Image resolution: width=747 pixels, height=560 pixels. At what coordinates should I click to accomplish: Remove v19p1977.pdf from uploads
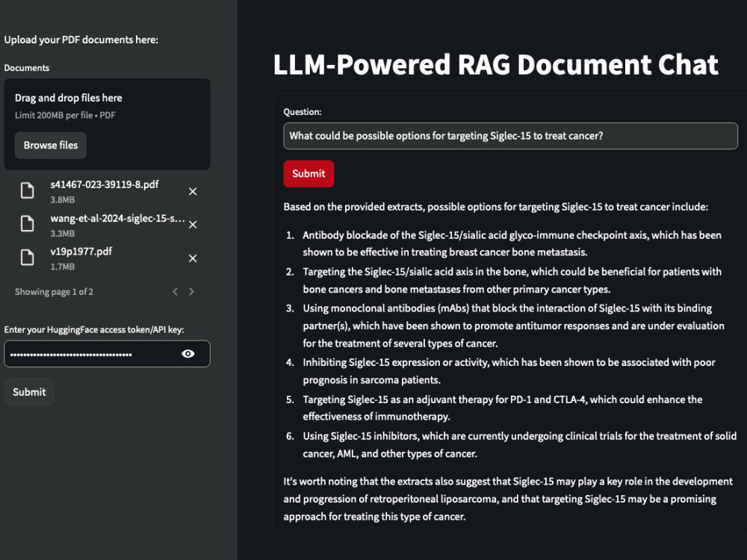[x=193, y=258]
